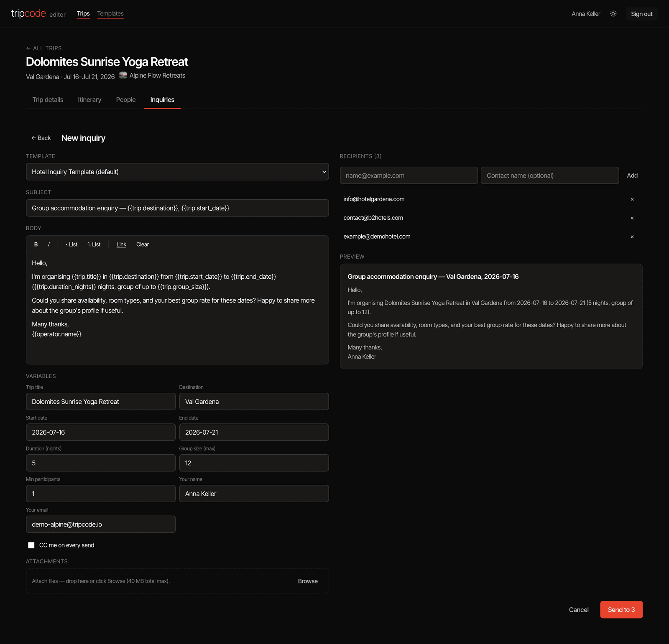
Task: Switch to the People tab
Action: 126,99
